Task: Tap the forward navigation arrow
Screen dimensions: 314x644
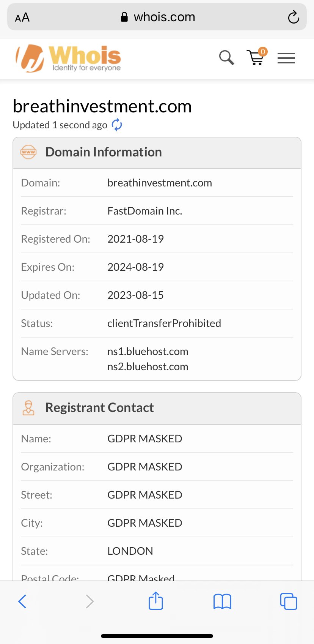Action: [89, 601]
